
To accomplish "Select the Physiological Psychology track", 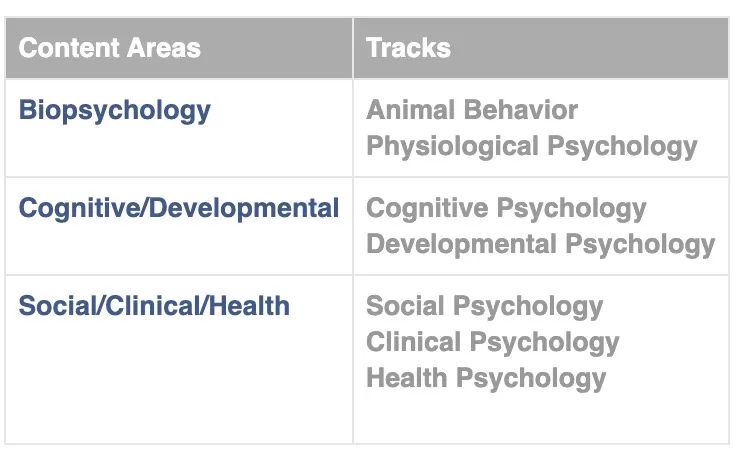I will pyautogui.click(x=532, y=147).
